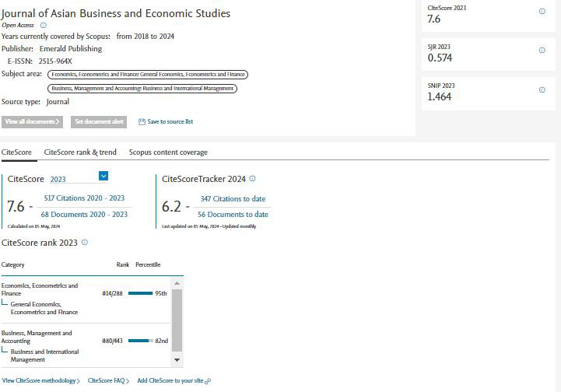Image resolution: width=561 pixels, height=392 pixels.
Task: Click the Save to source list icon
Action: [142, 122]
